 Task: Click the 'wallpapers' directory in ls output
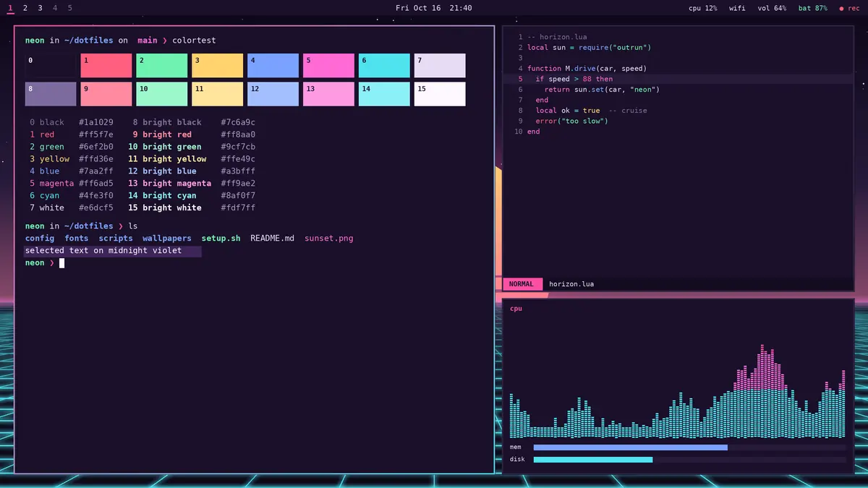point(167,238)
